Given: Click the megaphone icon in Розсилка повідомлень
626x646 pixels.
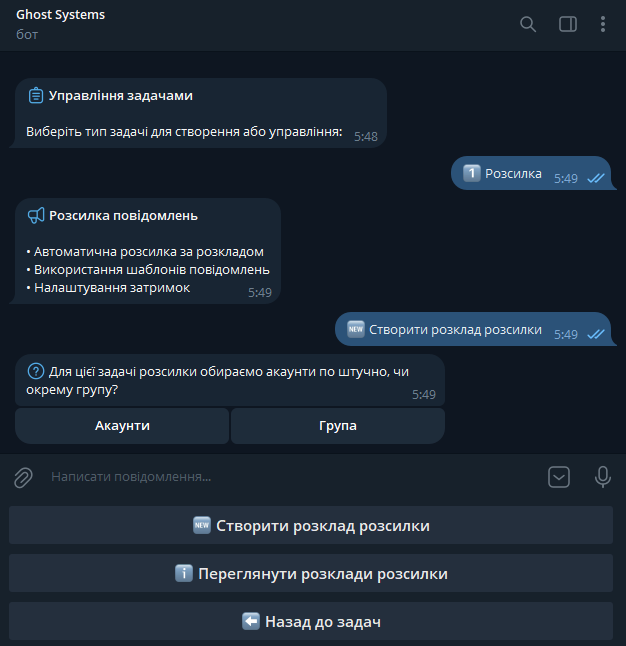Looking at the screenshot, I should tap(36, 215).
